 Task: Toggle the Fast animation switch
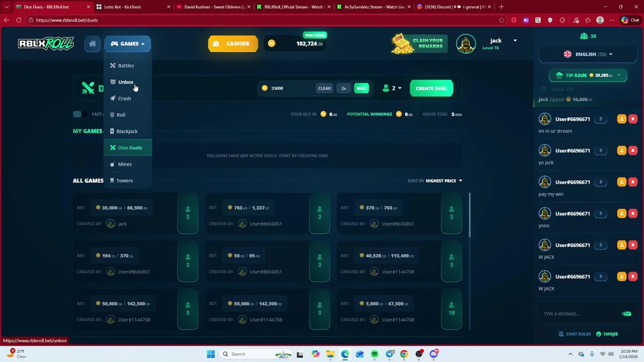pos(80,114)
